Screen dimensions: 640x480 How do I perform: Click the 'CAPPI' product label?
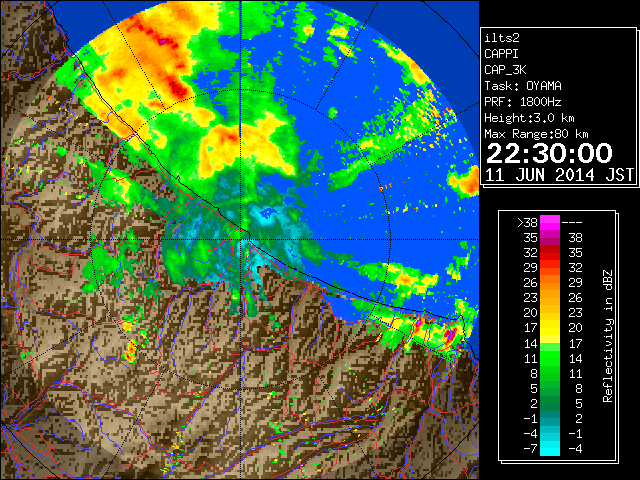pyautogui.click(x=501, y=54)
